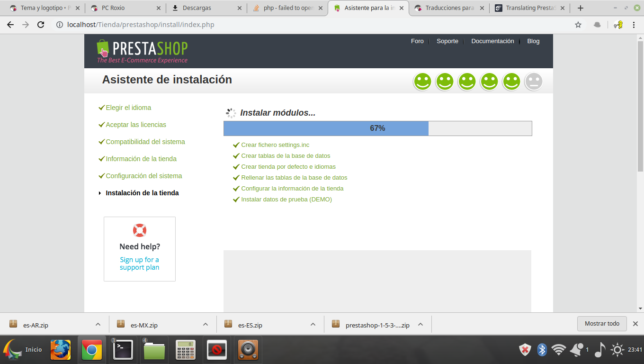Switch to the Traducciones para tab

point(449,8)
